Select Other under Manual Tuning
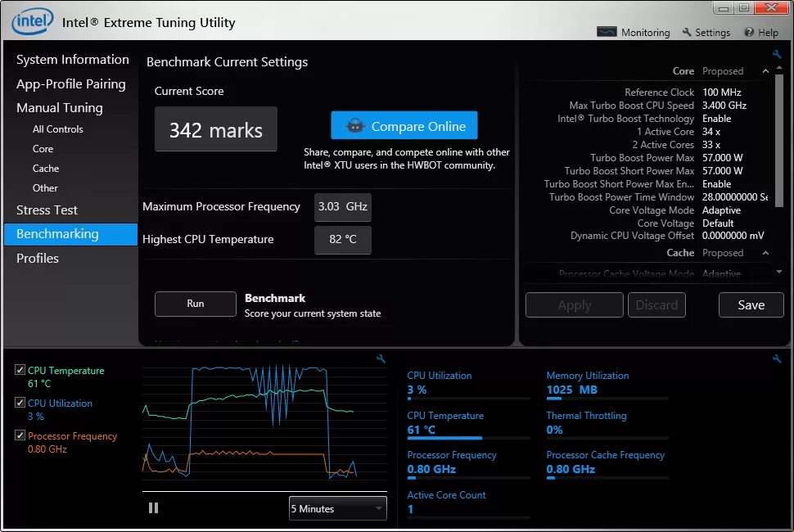 pyautogui.click(x=45, y=187)
